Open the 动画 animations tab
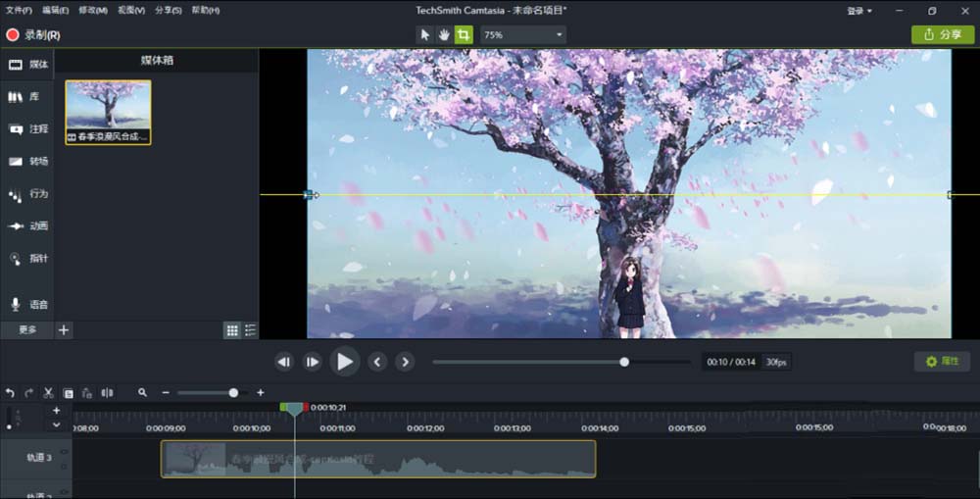The height and width of the screenshot is (499, 980). pyautogui.click(x=27, y=225)
